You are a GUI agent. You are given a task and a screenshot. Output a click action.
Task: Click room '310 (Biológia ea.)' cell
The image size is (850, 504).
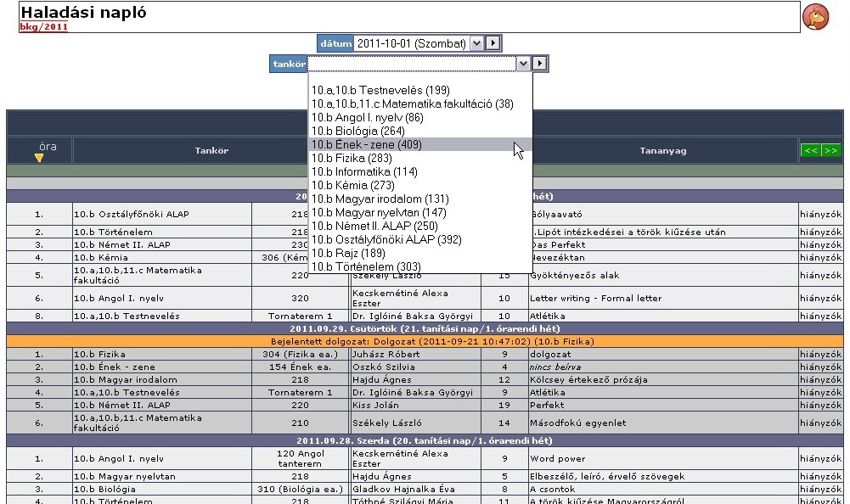point(300,489)
